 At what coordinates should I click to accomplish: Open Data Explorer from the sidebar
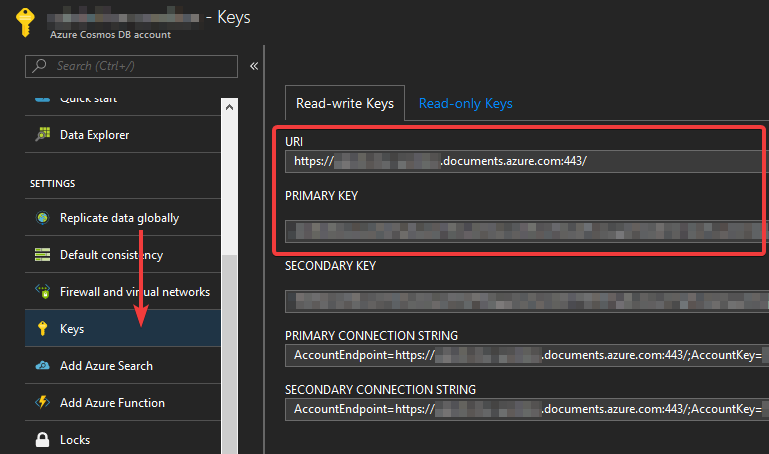coord(123,134)
